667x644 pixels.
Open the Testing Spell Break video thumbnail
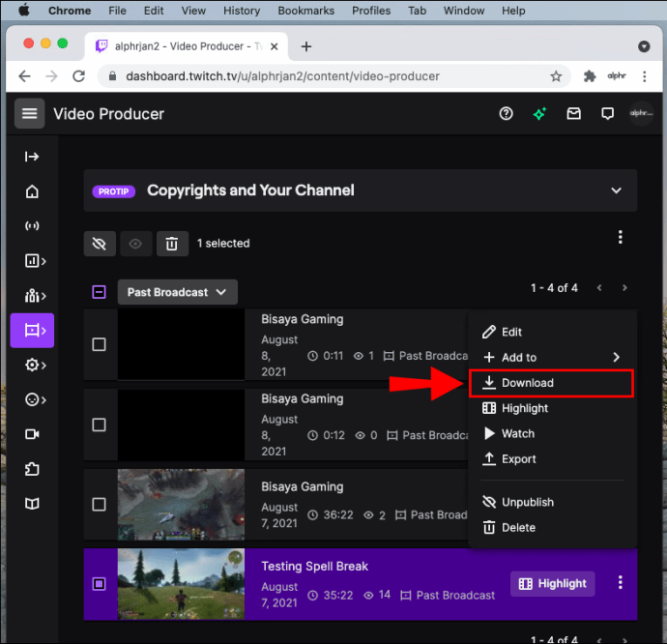(181, 584)
